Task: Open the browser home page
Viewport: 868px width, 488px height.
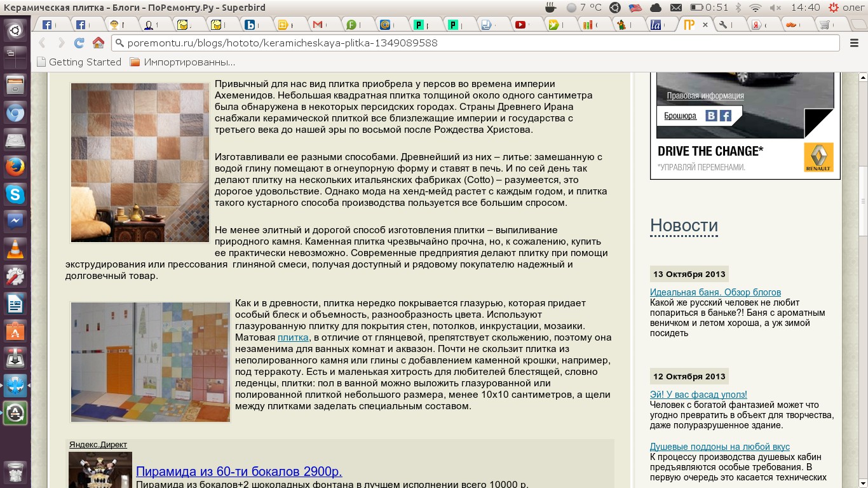Action: 98,43
